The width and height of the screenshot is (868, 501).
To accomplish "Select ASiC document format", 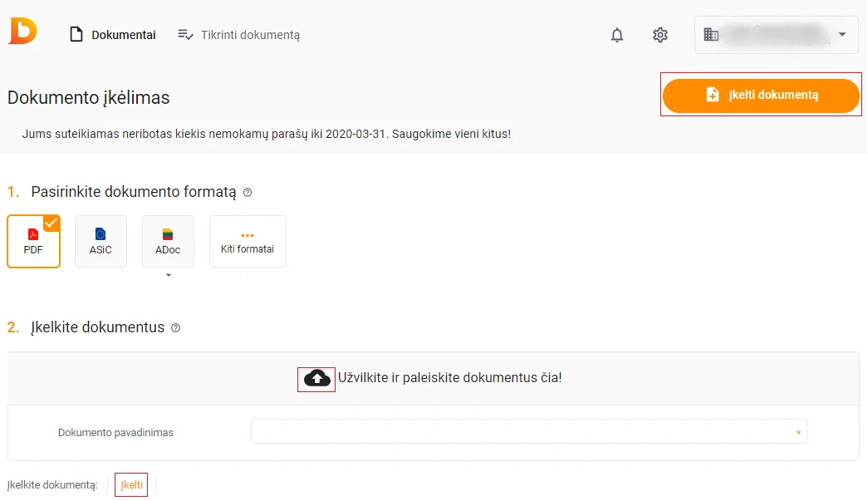I will [x=101, y=242].
